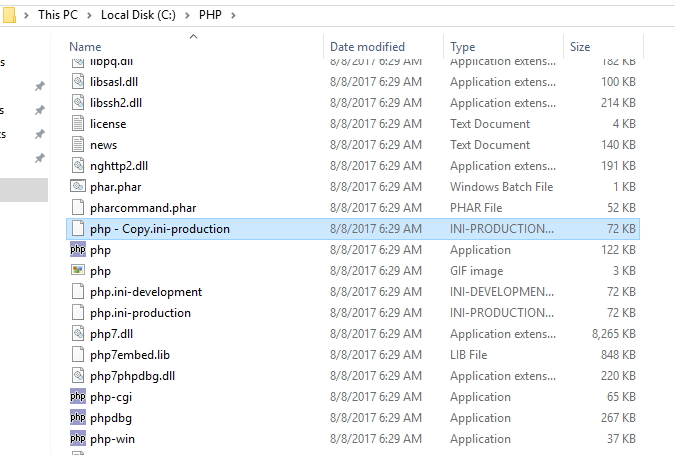
Task: Select the php - Copy.ini-production name
Action: (160, 229)
